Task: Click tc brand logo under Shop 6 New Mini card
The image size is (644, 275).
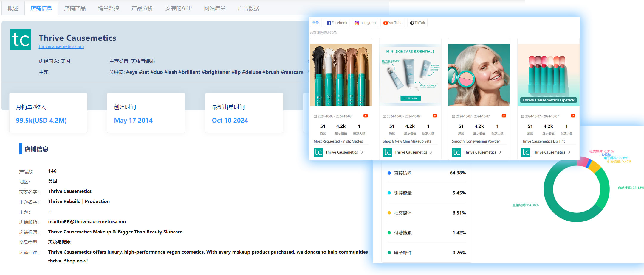Action: 387,152
